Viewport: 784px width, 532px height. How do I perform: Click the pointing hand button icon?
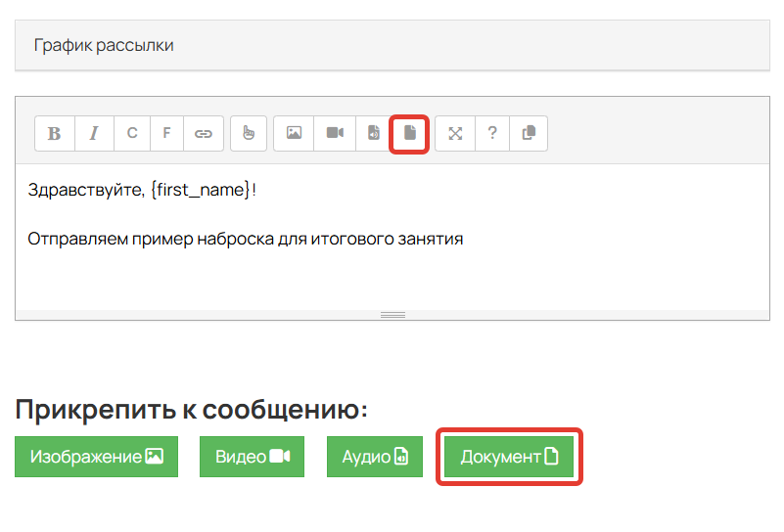(x=249, y=133)
